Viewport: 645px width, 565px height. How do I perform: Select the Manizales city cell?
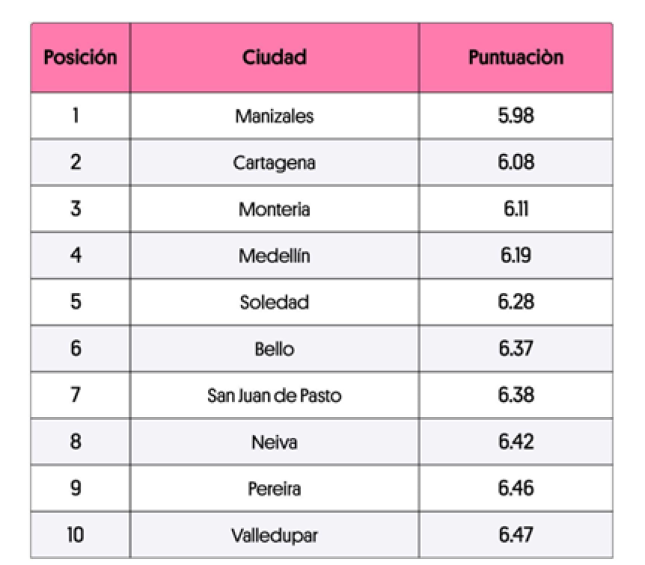coord(274,116)
